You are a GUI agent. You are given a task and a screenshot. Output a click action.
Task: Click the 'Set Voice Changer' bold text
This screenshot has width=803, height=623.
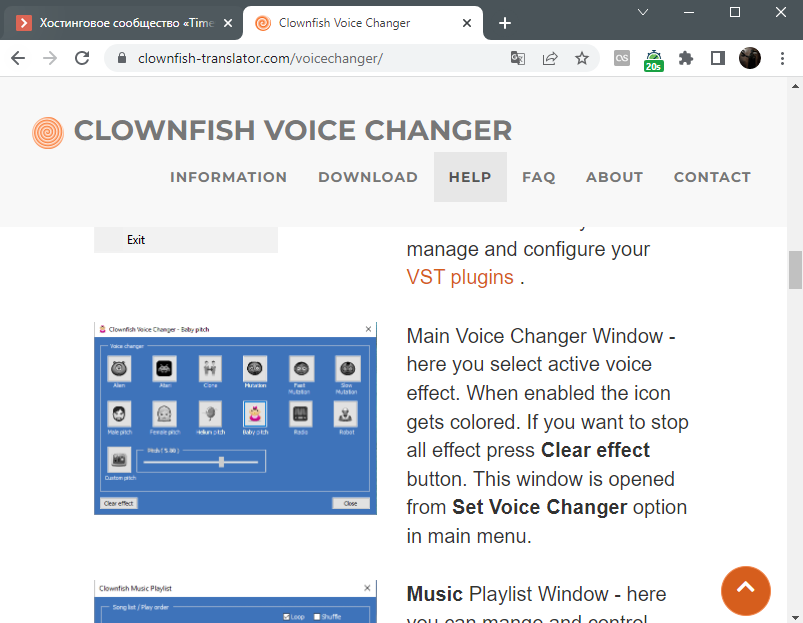click(539, 507)
